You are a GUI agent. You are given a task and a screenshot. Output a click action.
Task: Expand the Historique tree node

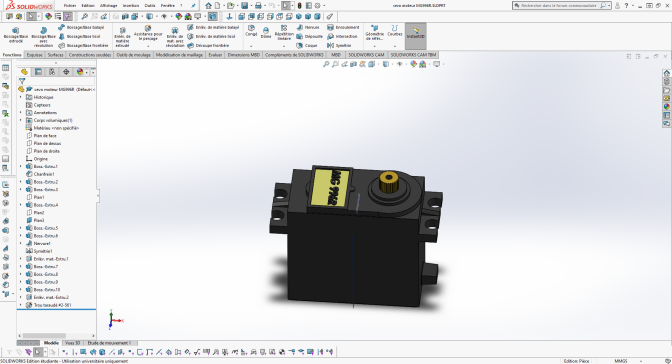[21, 97]
